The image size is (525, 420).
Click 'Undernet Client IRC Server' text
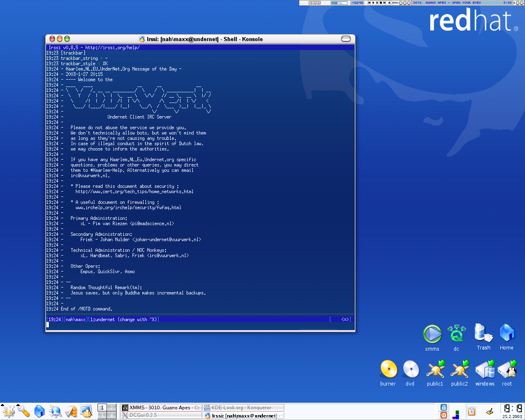[139, 117]
